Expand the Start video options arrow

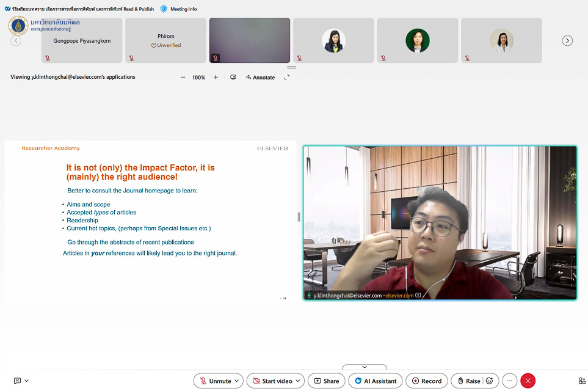click(x=298, y=381)
